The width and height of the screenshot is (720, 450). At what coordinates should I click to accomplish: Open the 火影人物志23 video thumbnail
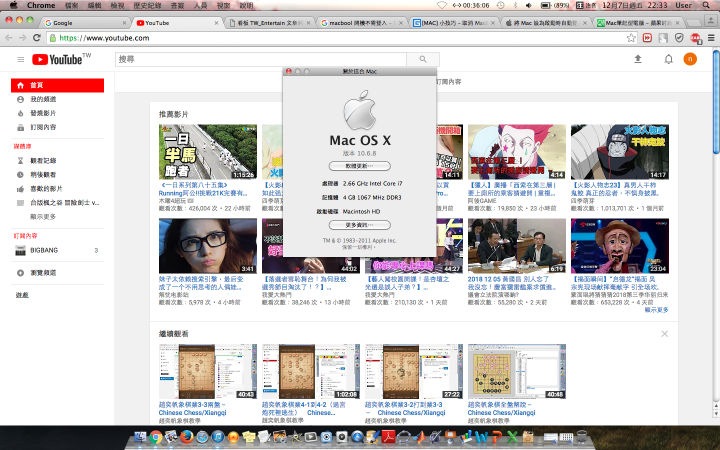[x=620, y=152]
